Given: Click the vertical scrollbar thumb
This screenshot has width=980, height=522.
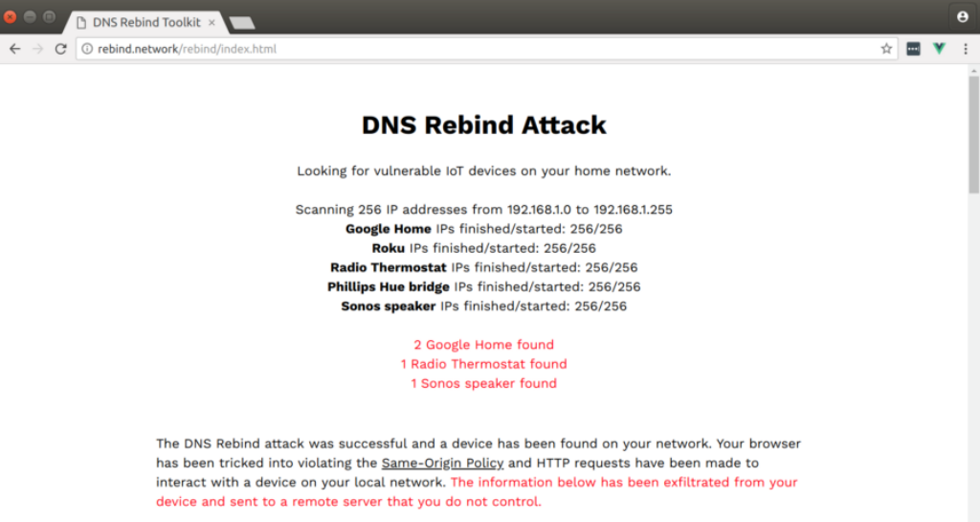Looking at the screenshot, I should tap(973, 134).
